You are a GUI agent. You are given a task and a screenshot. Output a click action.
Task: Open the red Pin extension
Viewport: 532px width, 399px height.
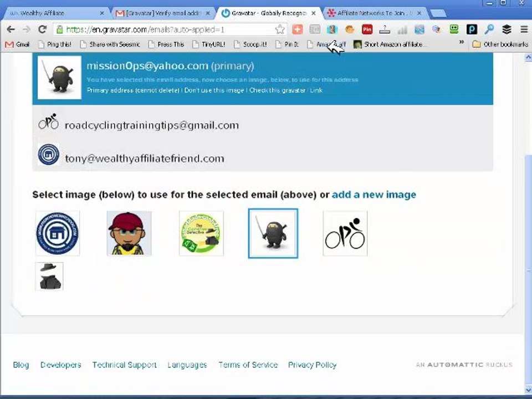point(367,29)
